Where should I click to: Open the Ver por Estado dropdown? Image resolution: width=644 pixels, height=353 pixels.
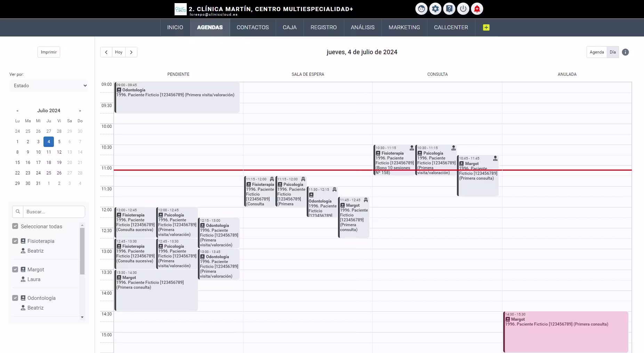[49, 85]
